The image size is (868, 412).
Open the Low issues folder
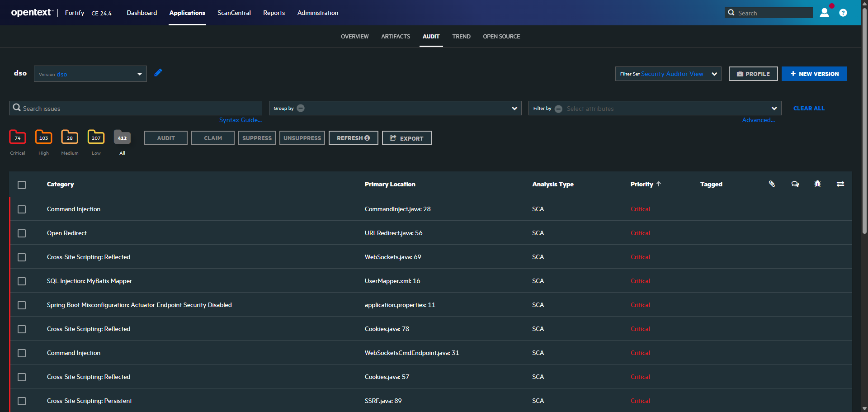tap(96, 137)
